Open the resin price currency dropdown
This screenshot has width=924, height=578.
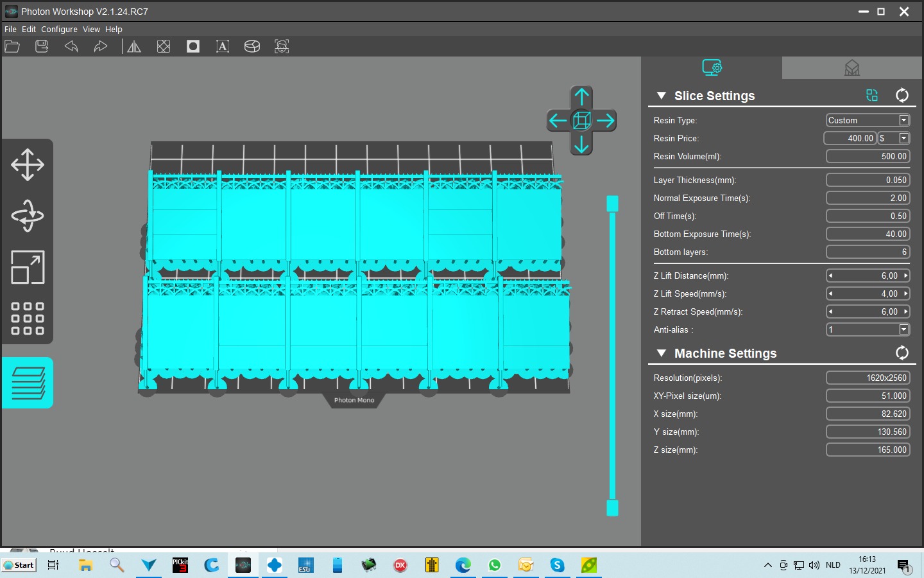(903, 138)
